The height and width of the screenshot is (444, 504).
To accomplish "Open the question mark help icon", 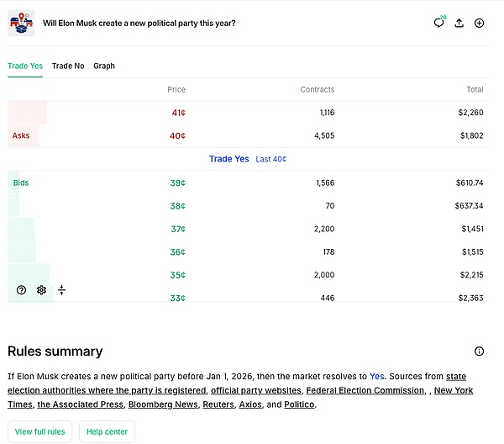I will pos(21,290).
